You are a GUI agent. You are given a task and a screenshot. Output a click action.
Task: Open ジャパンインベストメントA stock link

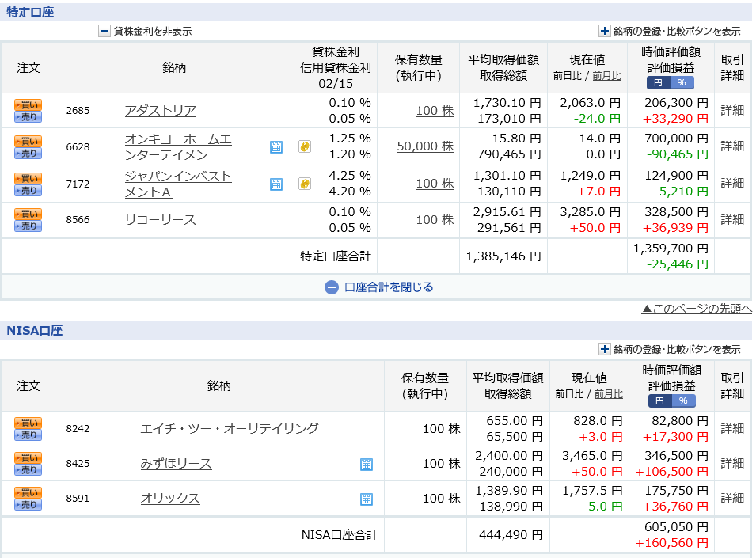click(178, 184)
